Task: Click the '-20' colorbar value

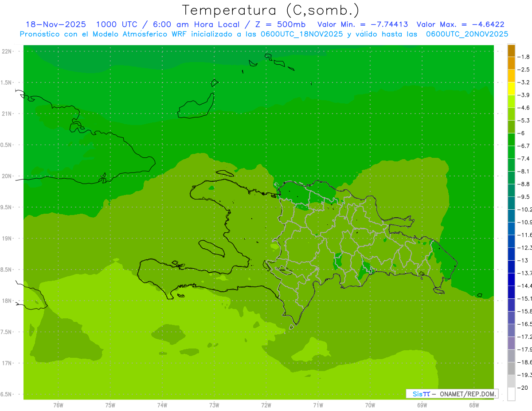Action: [x=523, y=388]
